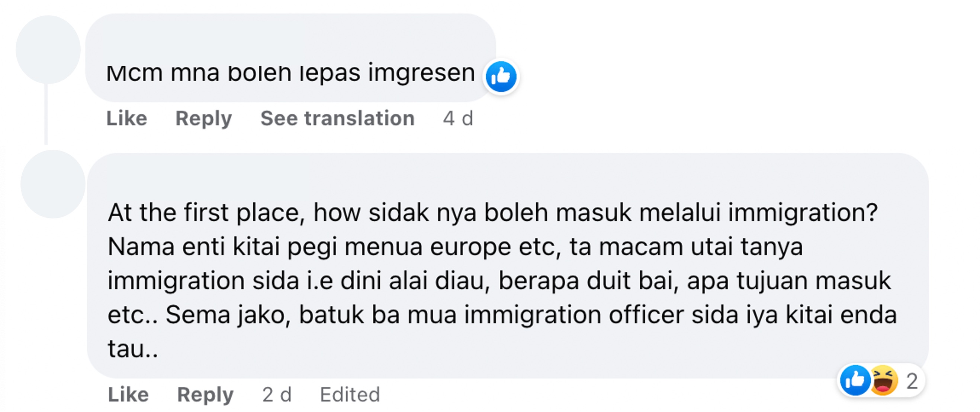
Task: Click the thread connector line below first avatar
Action: coord(46,114)
